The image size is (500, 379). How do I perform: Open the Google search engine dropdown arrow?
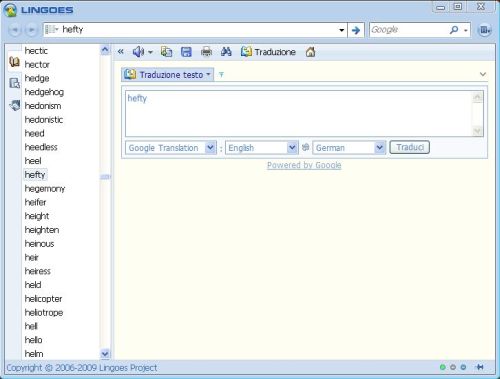point(466,30)
